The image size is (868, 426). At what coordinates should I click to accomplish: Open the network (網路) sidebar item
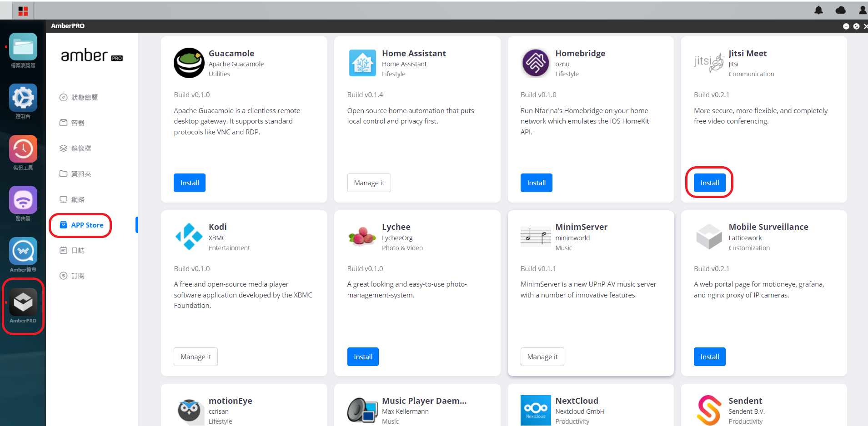72,199
